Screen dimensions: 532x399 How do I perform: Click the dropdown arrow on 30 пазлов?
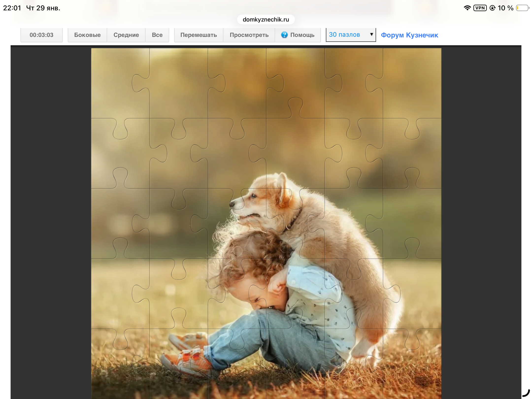coord(371,34)
